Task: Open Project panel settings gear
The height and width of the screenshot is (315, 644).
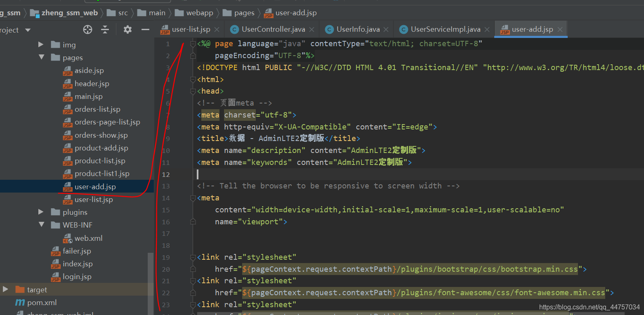Action: [x=128, y=30]
